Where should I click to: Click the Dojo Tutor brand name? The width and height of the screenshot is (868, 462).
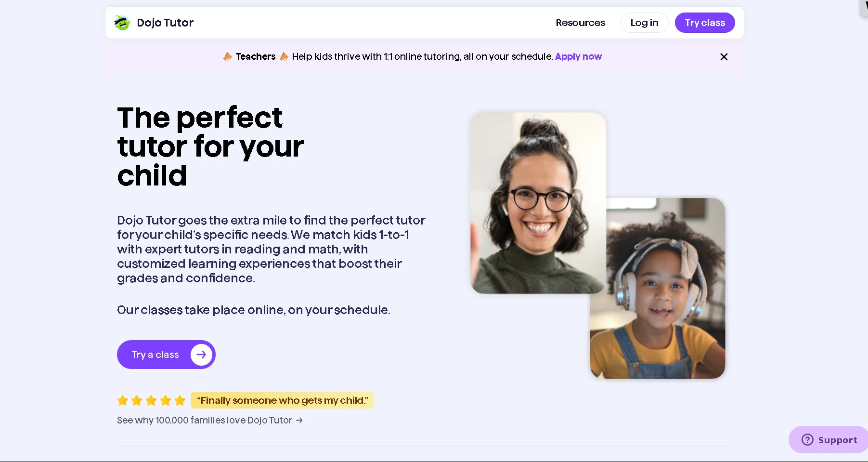tap(165, 23)
